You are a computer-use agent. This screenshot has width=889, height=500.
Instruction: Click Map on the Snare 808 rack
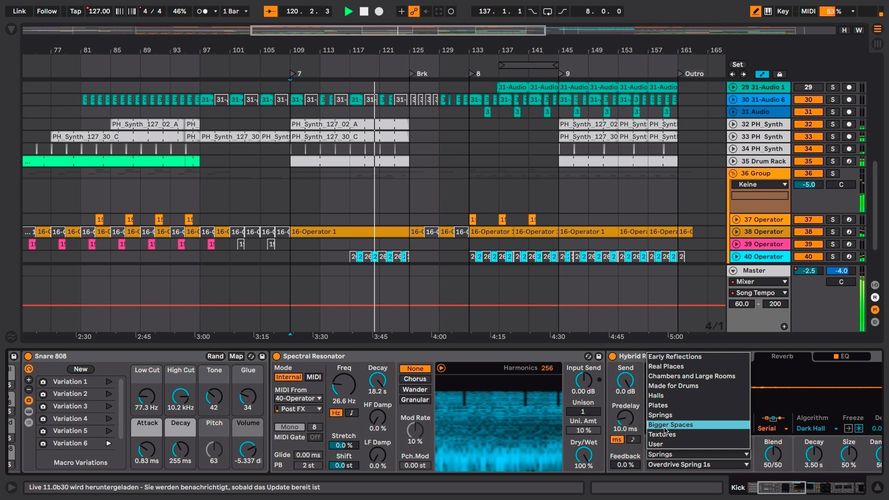point(236,356)
